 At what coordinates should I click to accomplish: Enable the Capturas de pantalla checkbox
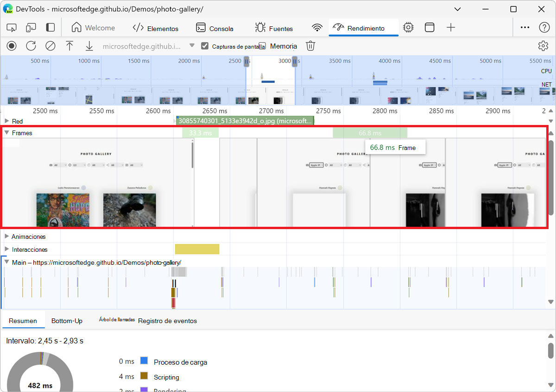pyautogui.click(x=205, y=46)
